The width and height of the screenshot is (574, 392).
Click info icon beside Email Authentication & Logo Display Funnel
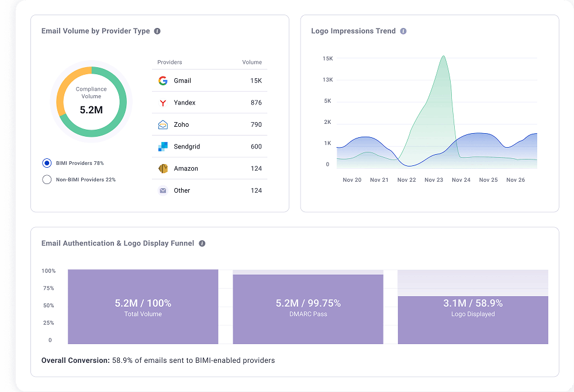[202, 244]
